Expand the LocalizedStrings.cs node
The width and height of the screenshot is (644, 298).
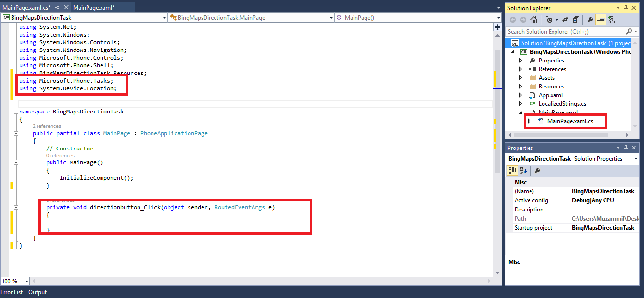(521, 104)
